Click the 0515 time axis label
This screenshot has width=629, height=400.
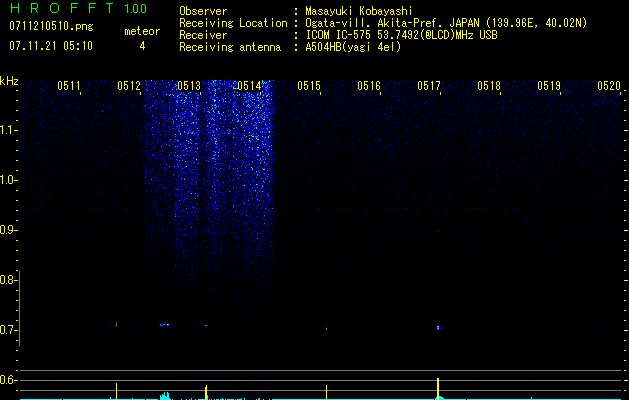coord(309,86)
